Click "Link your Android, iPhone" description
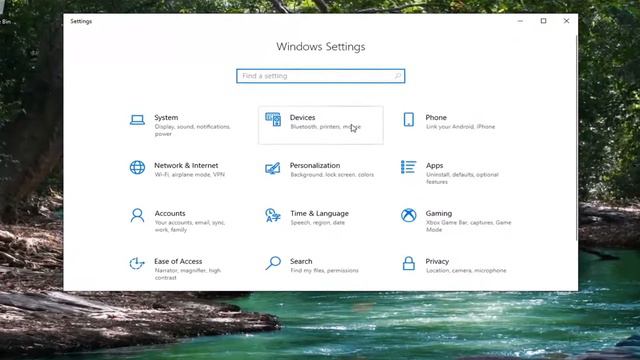Screen dimensions: 640x360 click(460, 127)
